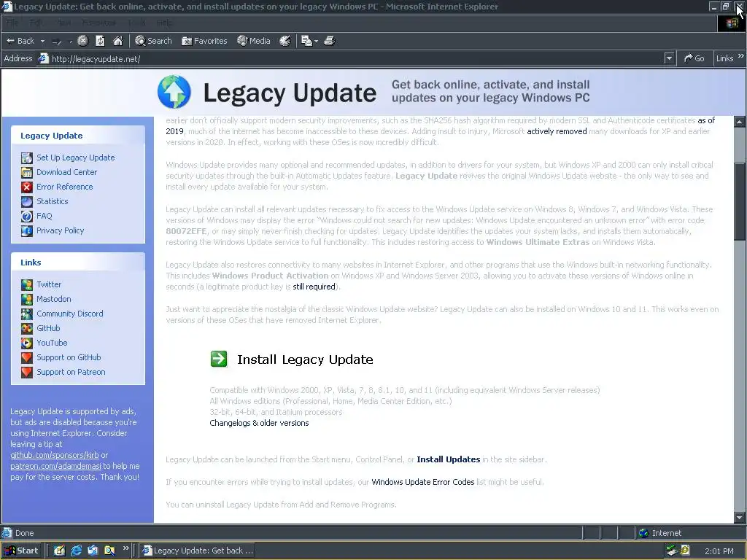Click the system tray clock 2:01 PM
Screen dimensions: 747x560
tap(719, 551)
